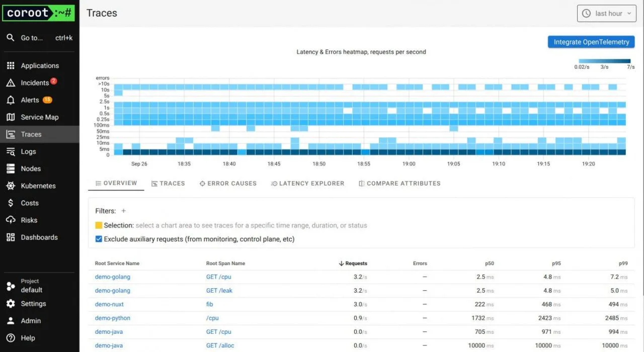Expand the default Project selector
Viewport: 644px width, 352px height.
pyautogui.click(x=31, y=286)
